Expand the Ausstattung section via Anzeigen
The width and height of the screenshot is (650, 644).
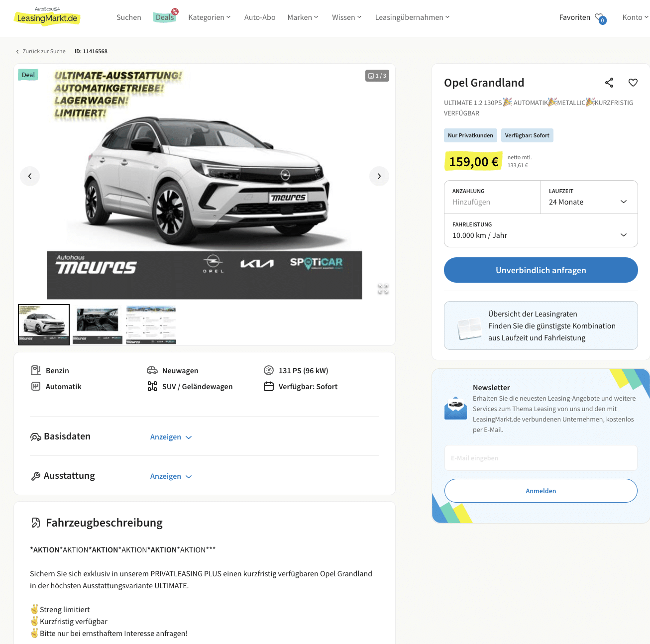tap(171, 476)
